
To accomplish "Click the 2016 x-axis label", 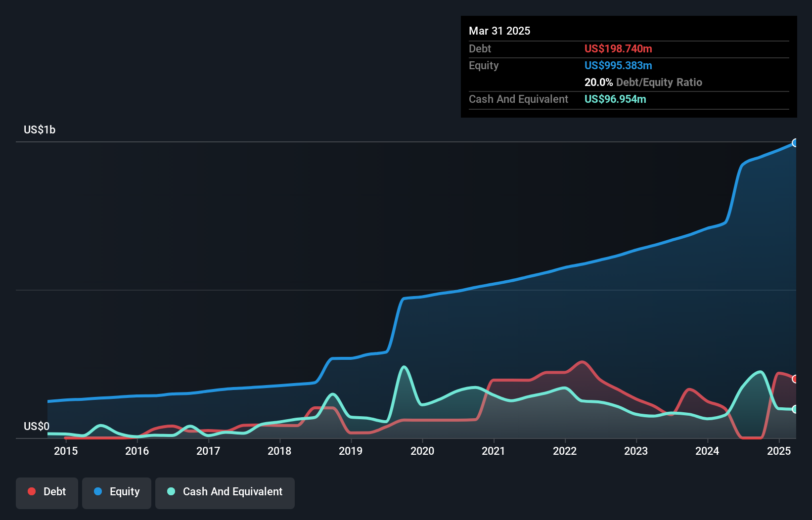I will tap(137, 451).
